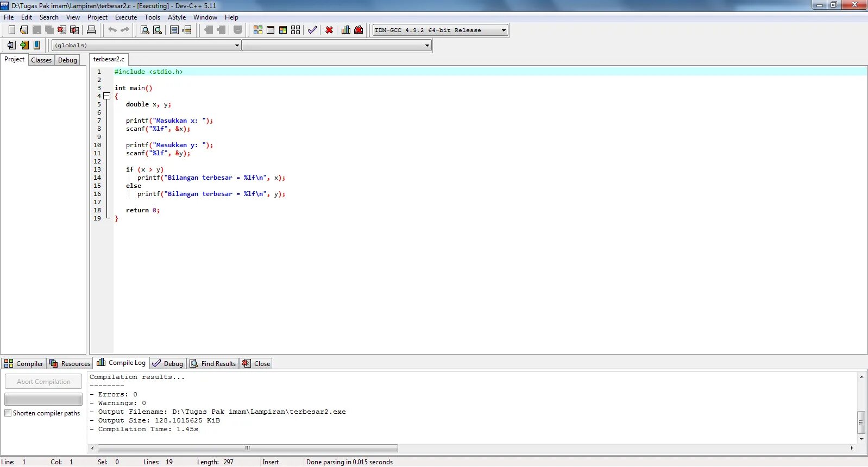Click the '#include <stdio.h>' code line
The height and width of the screenshot is (467, 868).
pos(148,72)
